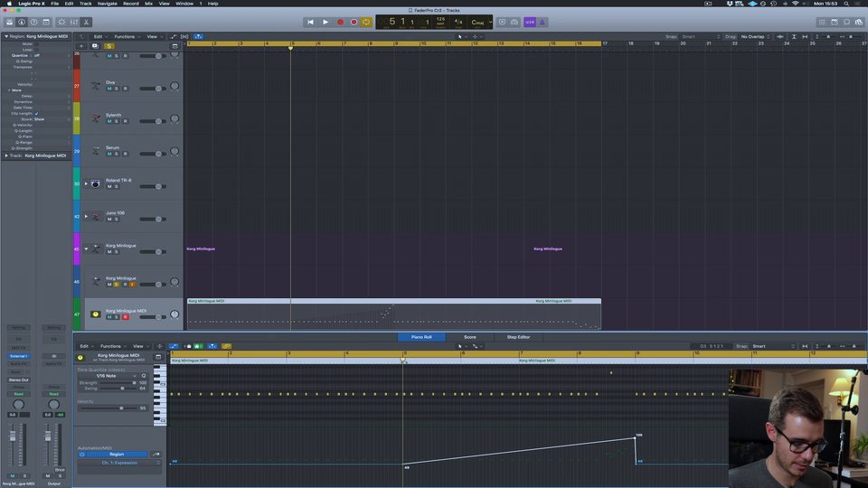Click the Quantize Q button

pyautogui.click(x=144, y=376)
